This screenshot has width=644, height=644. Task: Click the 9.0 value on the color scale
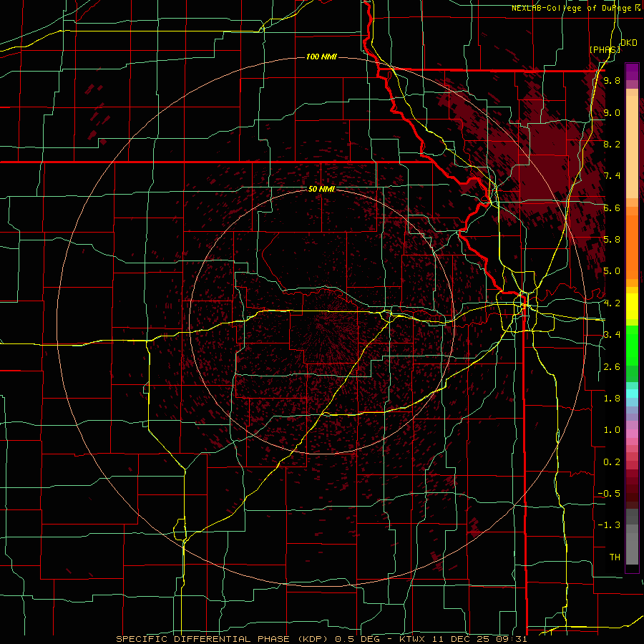click(612, 112)
